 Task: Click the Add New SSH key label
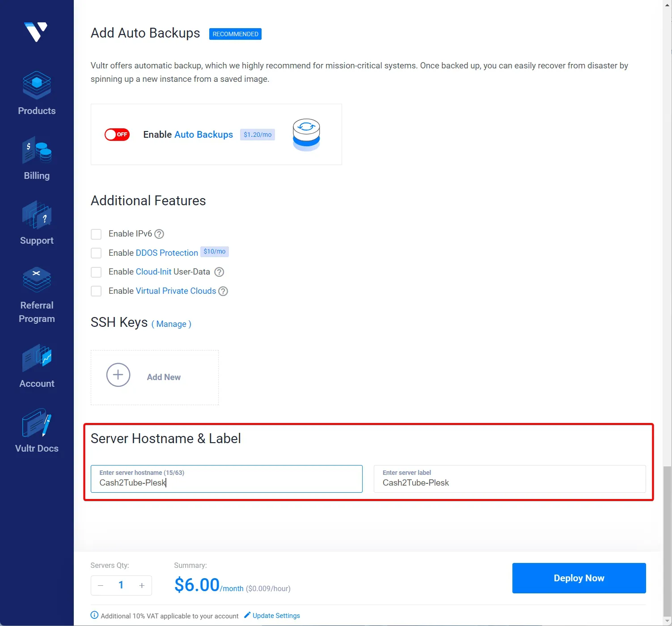click(x=164, y=377)
